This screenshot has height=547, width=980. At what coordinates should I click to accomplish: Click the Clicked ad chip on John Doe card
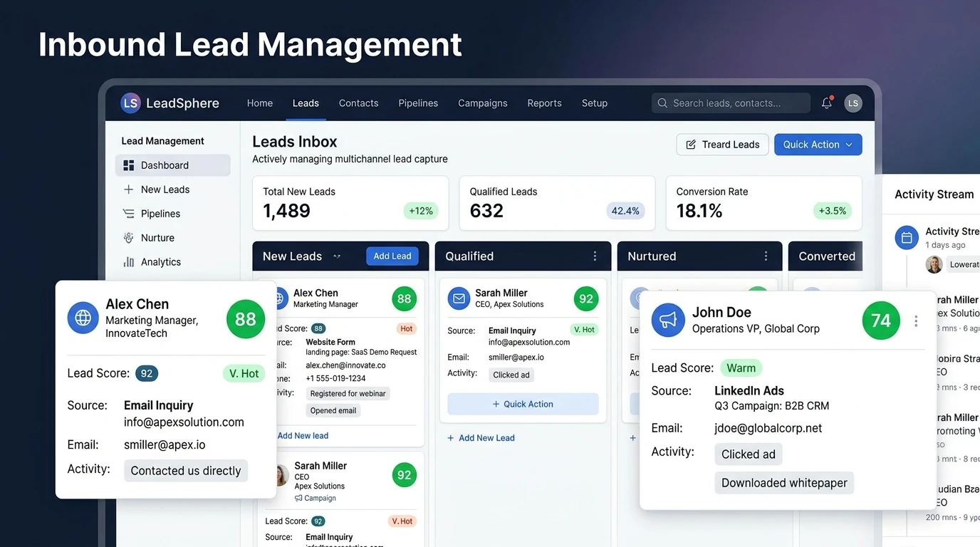749,454
